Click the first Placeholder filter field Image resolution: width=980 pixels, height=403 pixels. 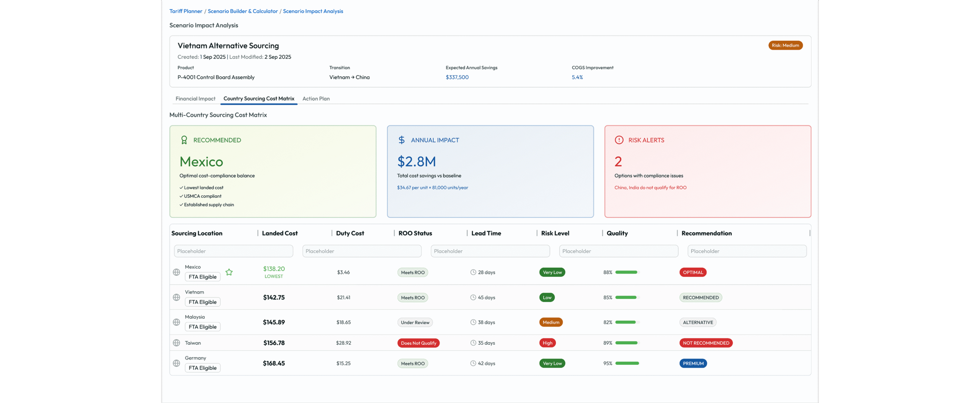point(233,251)
